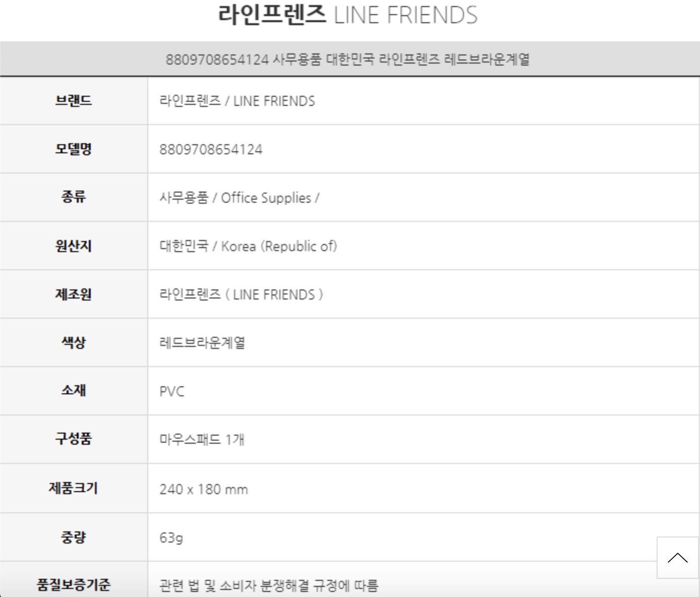Click the 마우스패드 1개 value
Screen dimensions: 700x597
pos(202,440)
